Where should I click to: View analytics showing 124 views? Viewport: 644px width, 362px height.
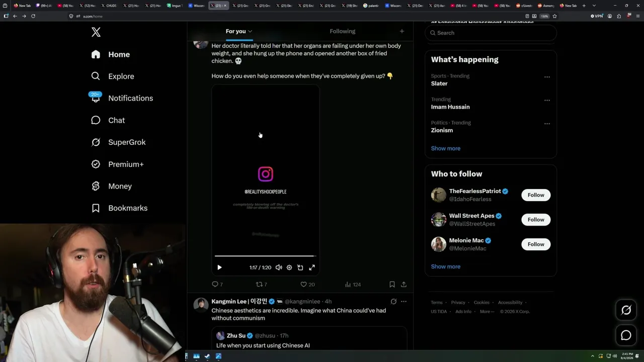(x=353, y=285)
